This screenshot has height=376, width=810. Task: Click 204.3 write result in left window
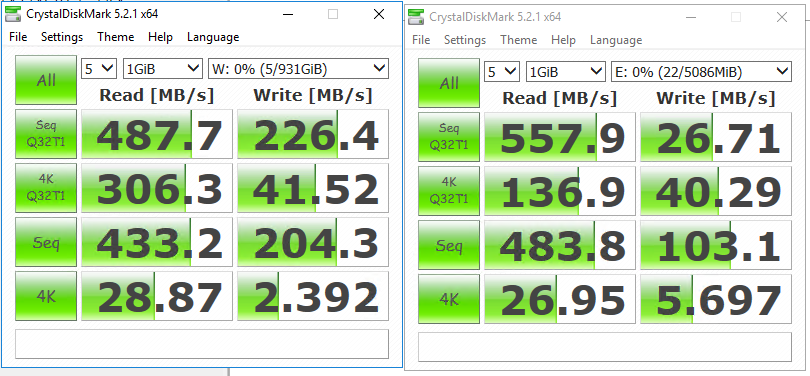[313, 242]
